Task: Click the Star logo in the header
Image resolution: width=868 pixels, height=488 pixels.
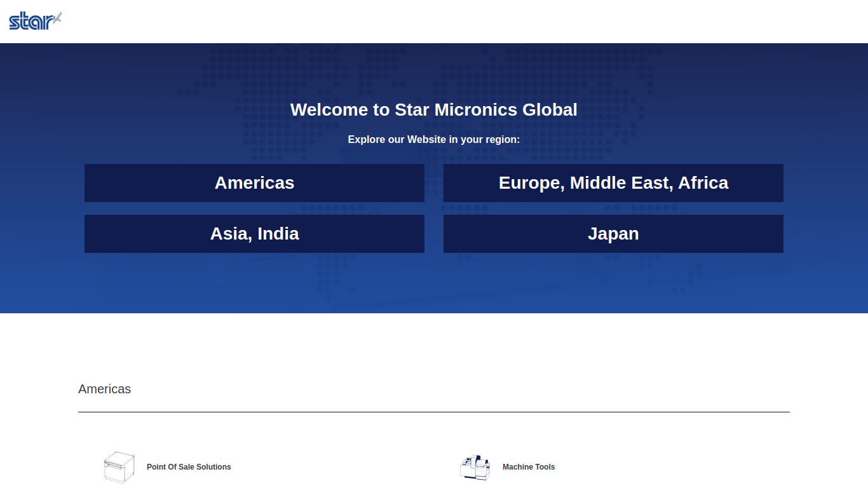Action: pyautogui.click(x=35, y=21)
